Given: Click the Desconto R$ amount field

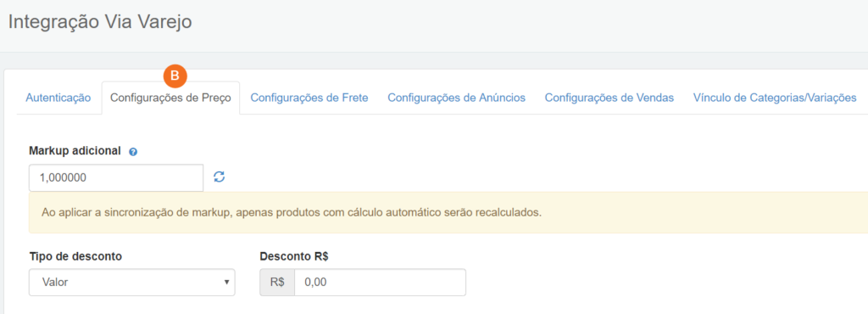Looking at the screenshot, I should tap(381, 283).
